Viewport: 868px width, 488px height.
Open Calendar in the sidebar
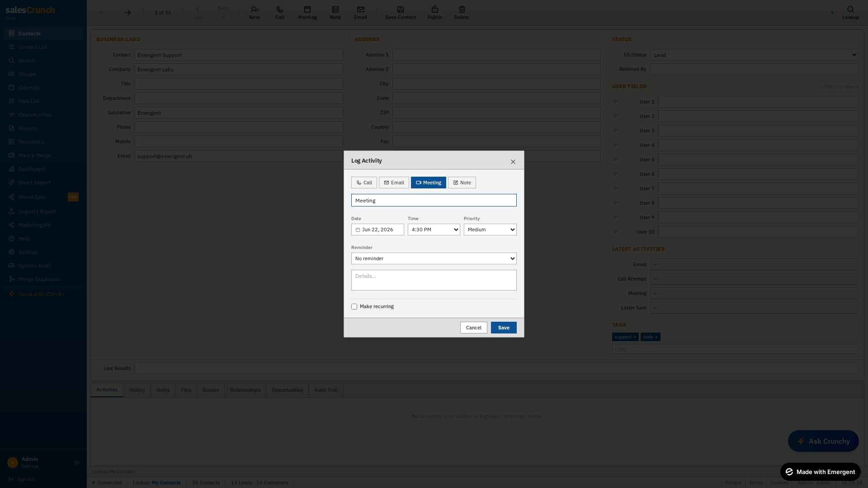point(43,88)
